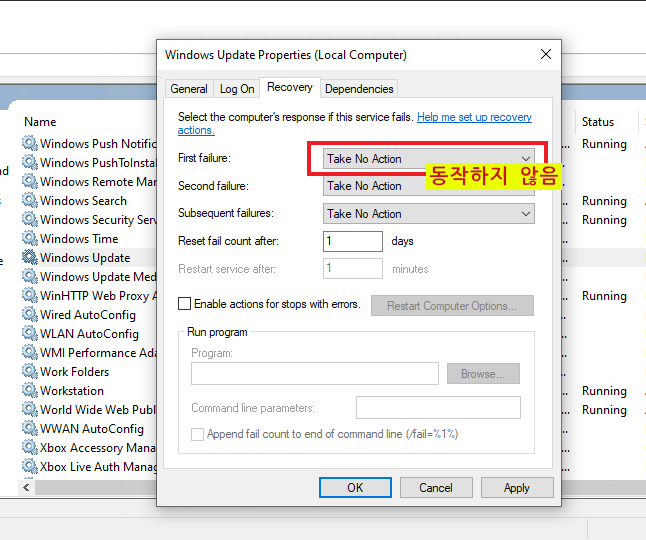Open Subsequent failures dropdown

(428, 214)
